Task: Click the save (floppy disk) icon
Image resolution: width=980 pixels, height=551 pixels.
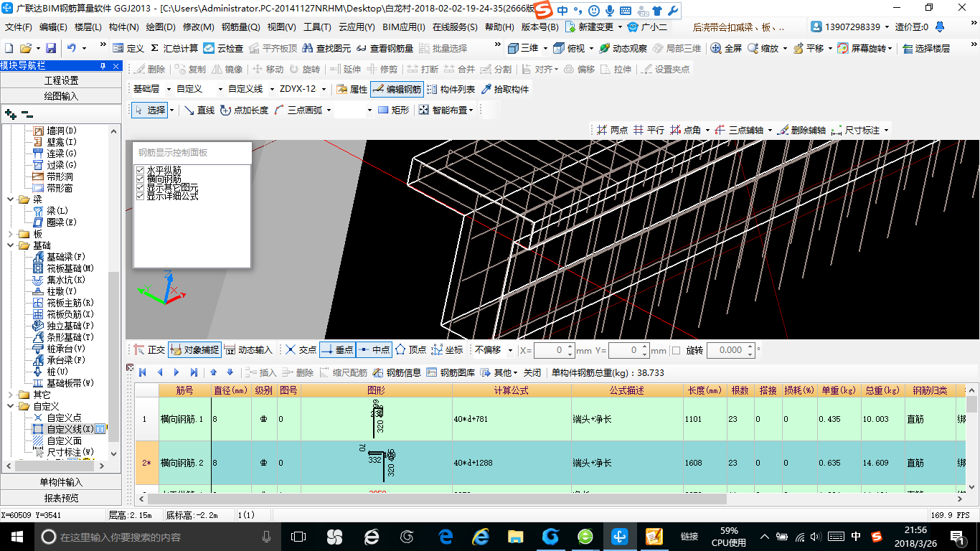Action: (51, 48)
